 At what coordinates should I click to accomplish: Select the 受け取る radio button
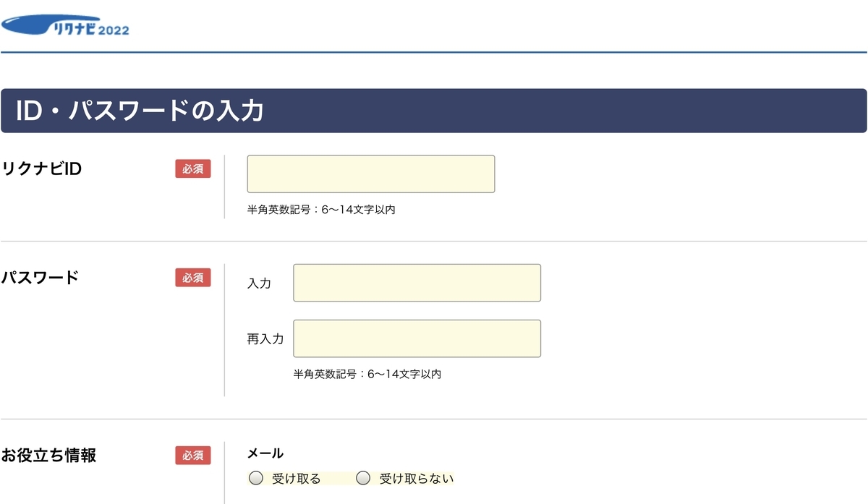tap(255, 478)
